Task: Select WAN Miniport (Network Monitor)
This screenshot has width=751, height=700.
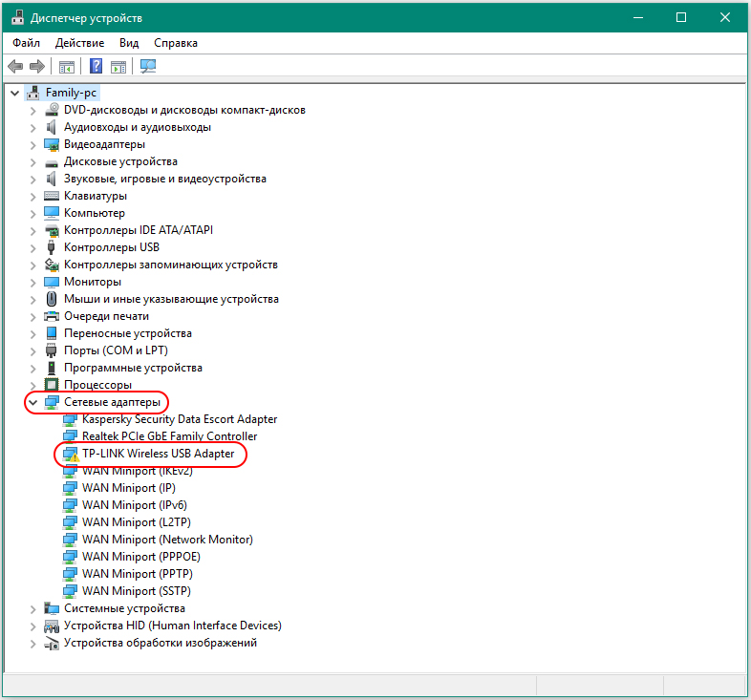Action: point(167,540)
